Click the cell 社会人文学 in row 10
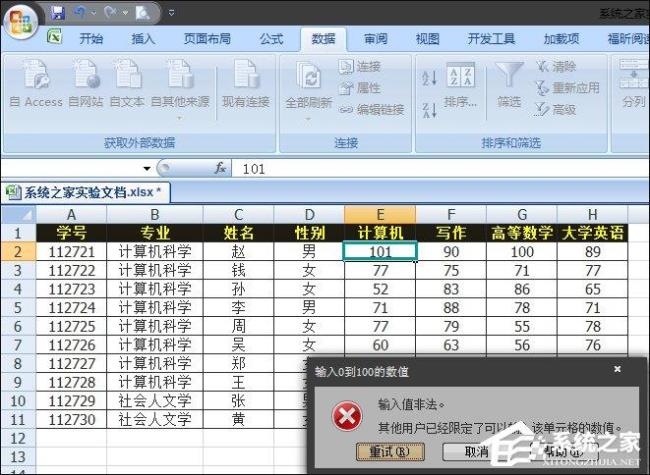Screen dimensions: 650x475 point(155,401)
